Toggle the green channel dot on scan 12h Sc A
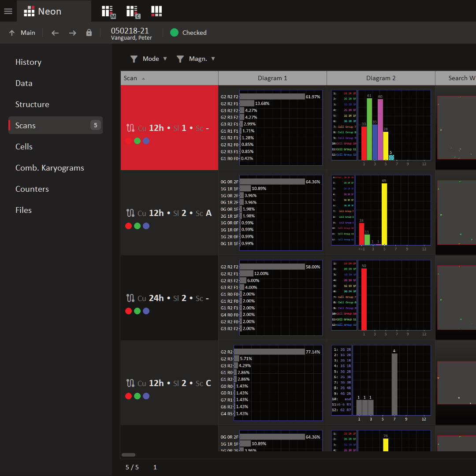The image size is (476, 476). [x=137, y=226]
